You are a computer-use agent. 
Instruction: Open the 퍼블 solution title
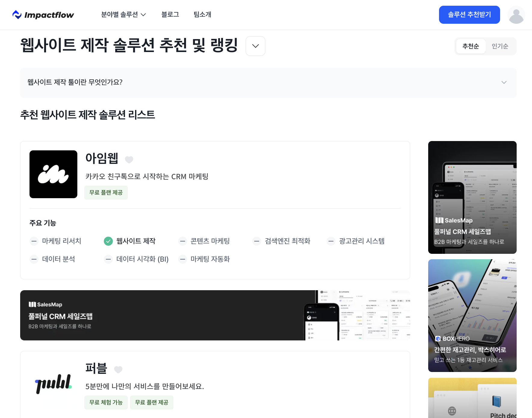(x=96, y=368)
